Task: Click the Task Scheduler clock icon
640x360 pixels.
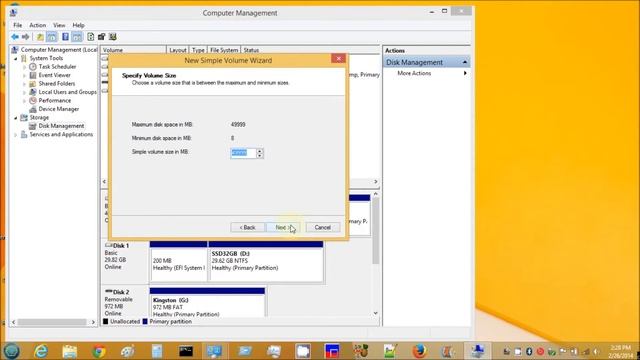Action: tap(33, 67)
